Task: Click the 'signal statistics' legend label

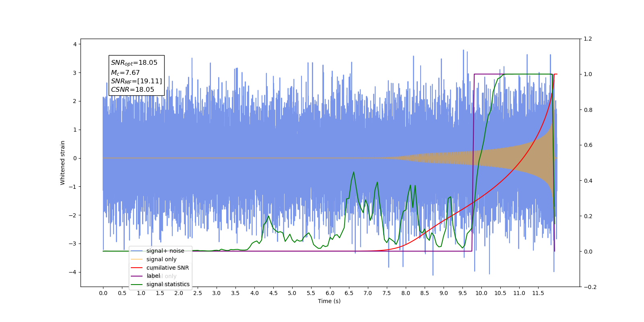Action: [x=168, y=284]
